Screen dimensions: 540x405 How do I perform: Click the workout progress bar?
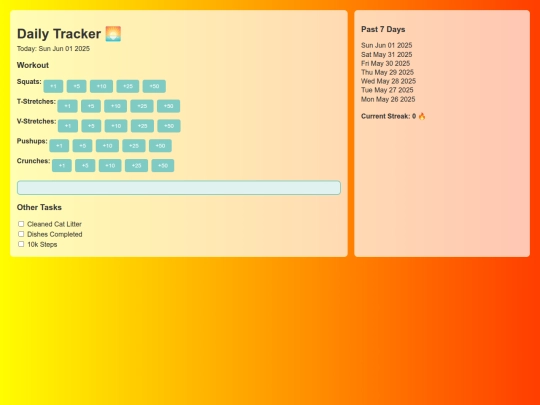[179, 188]
